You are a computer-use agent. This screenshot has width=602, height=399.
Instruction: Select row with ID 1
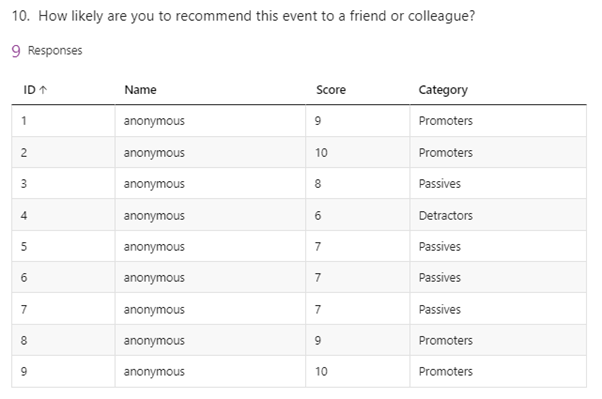click(x=299, y=121)
